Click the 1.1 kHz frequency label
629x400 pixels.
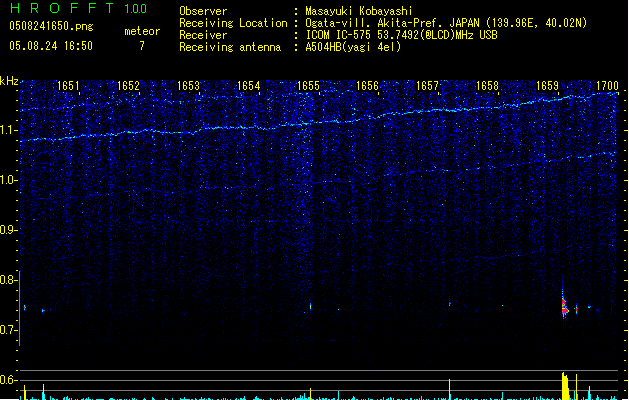9,130
